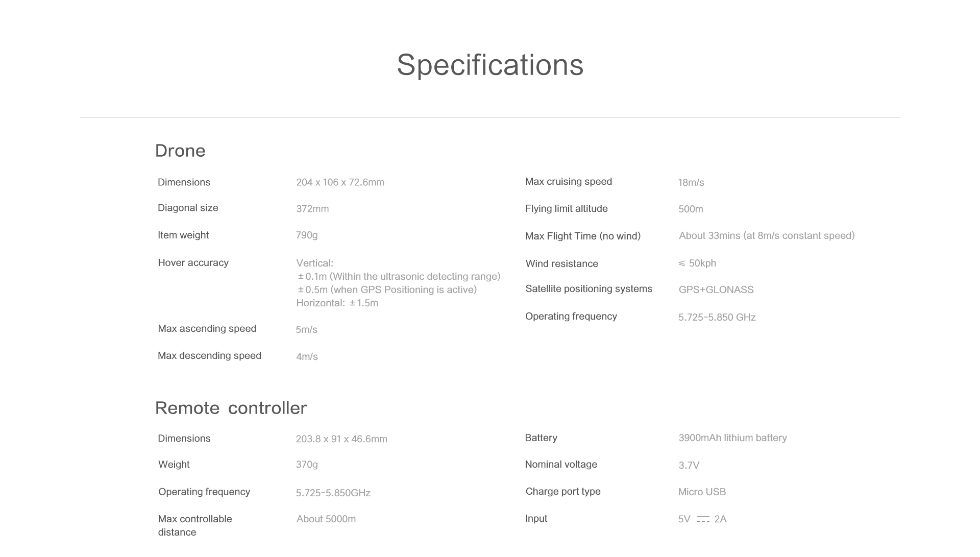Click the Max controllable distance label

194,525
